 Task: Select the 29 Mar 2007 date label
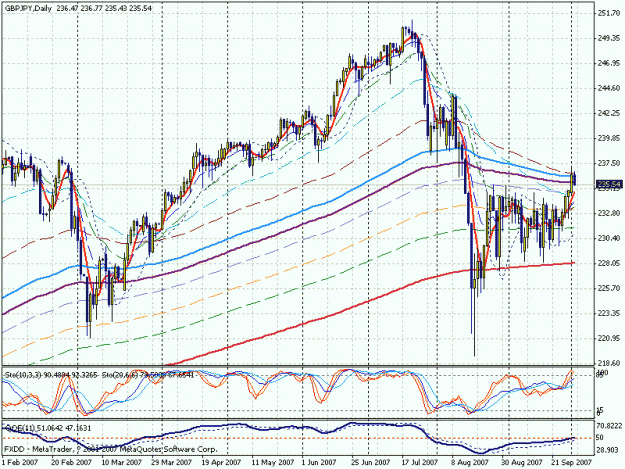(171, 463)
